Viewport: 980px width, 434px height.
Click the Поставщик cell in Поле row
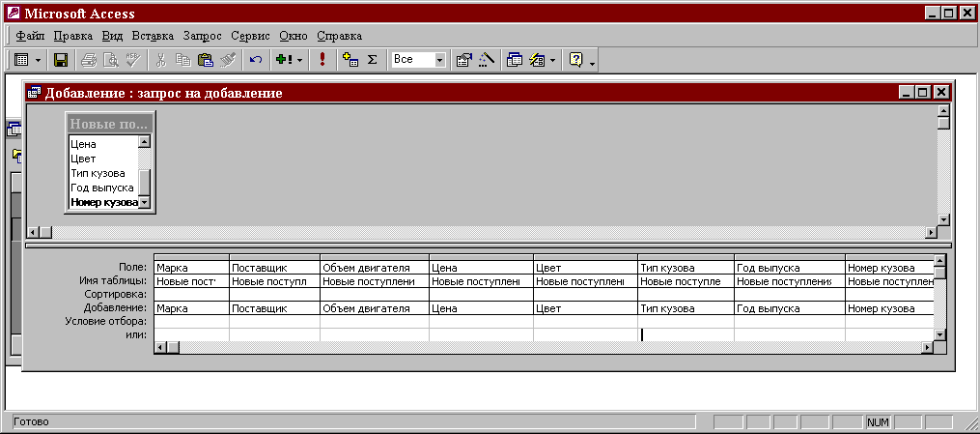274,269
